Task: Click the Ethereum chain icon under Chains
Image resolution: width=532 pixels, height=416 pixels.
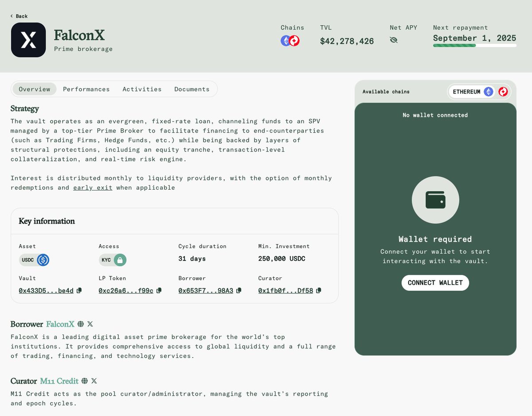Action: [x=286, y=41]
